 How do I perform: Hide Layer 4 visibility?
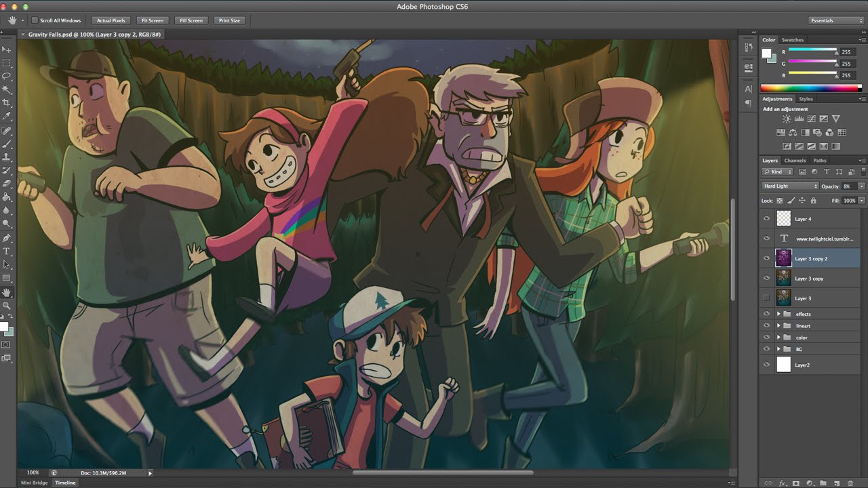coord(767,219)
